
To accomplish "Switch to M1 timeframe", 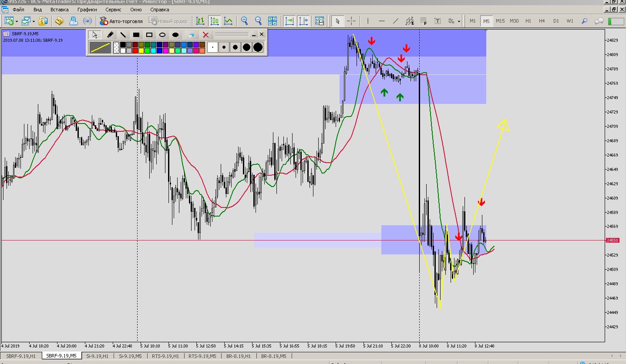I will click(x=473, y=21).
